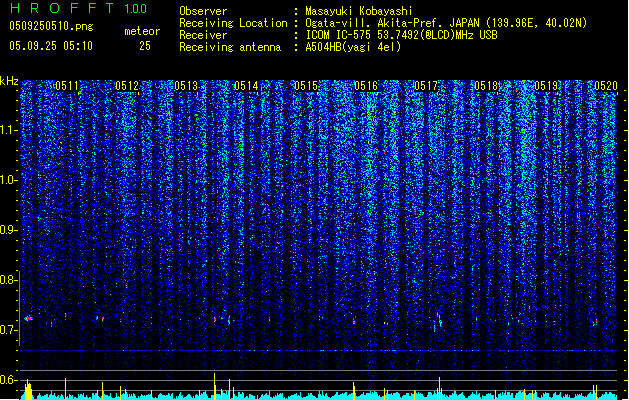Click the HROFFT 1.0.0 title text

click(x=78, y=8)
